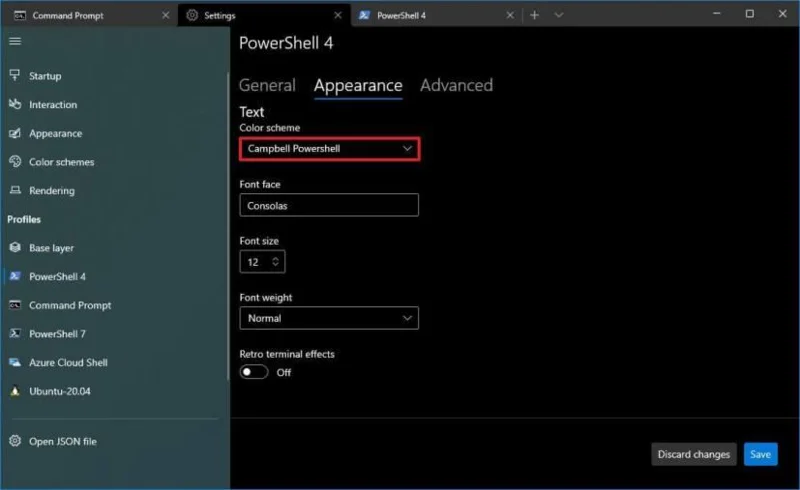Viewport: 800px width, 490px height.
Task: Open the new tab profile dropdown chevron
Action: click(x=559, y=15)
